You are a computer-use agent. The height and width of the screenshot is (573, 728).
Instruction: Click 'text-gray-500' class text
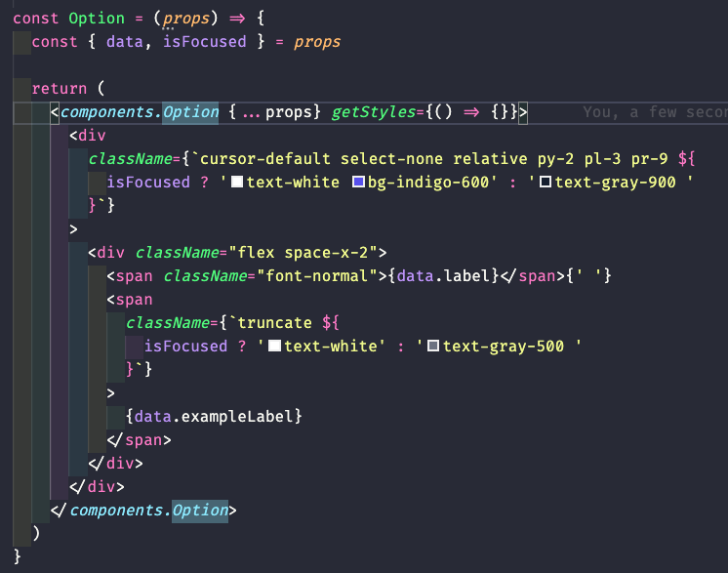(504, 346)
